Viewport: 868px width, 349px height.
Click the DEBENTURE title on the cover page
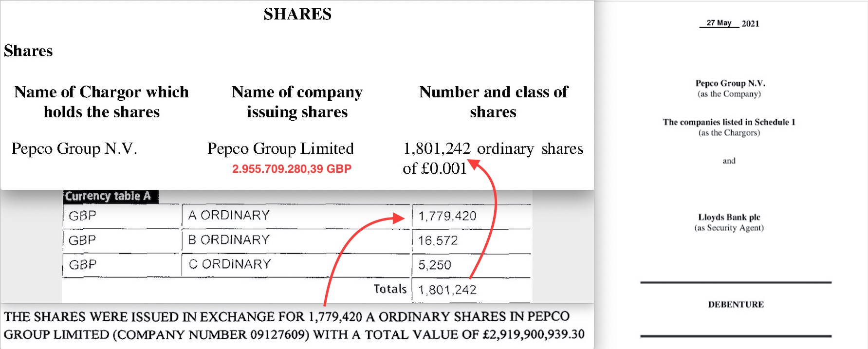[736, 305]
